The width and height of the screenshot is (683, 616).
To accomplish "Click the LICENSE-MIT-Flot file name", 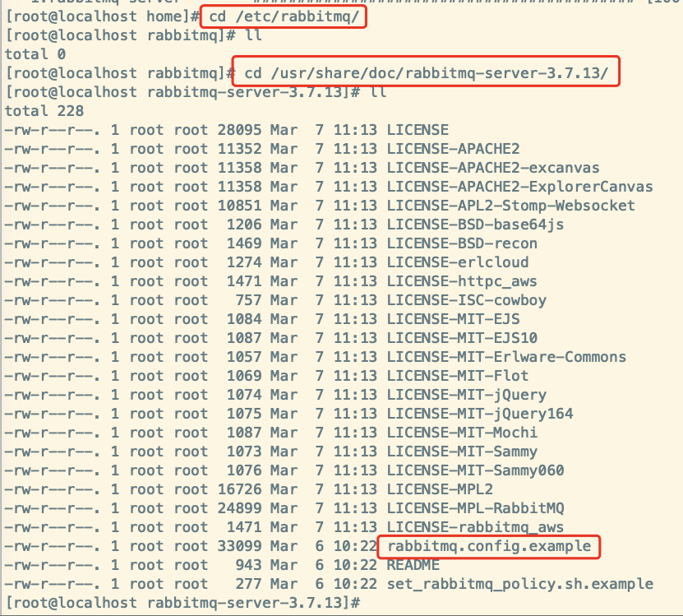I will (x=458, y=375).
